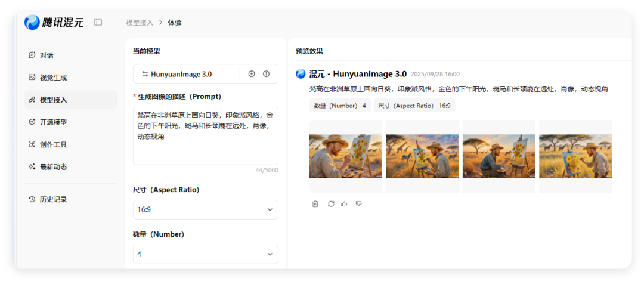This screenshot has height=281, width=644.
Task: Delete the generated result with trash icon
Action: pyautogui.click(x=315, y=204)
